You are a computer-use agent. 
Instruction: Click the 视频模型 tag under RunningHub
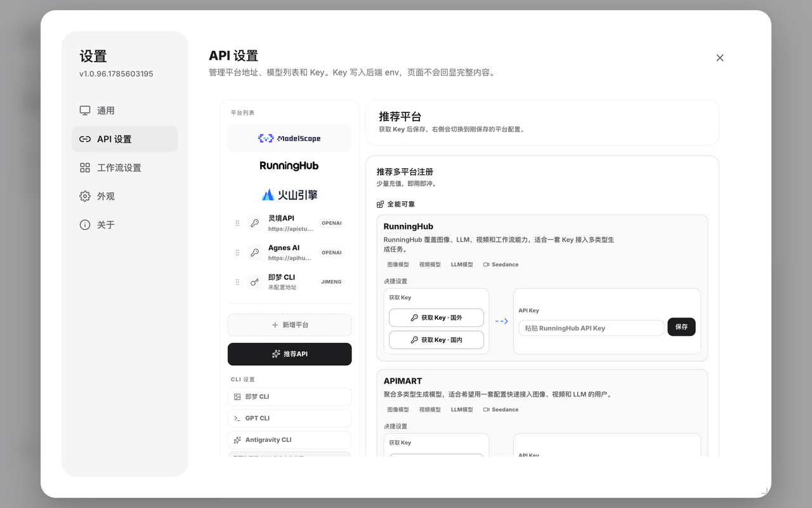(x=430, y=265)
